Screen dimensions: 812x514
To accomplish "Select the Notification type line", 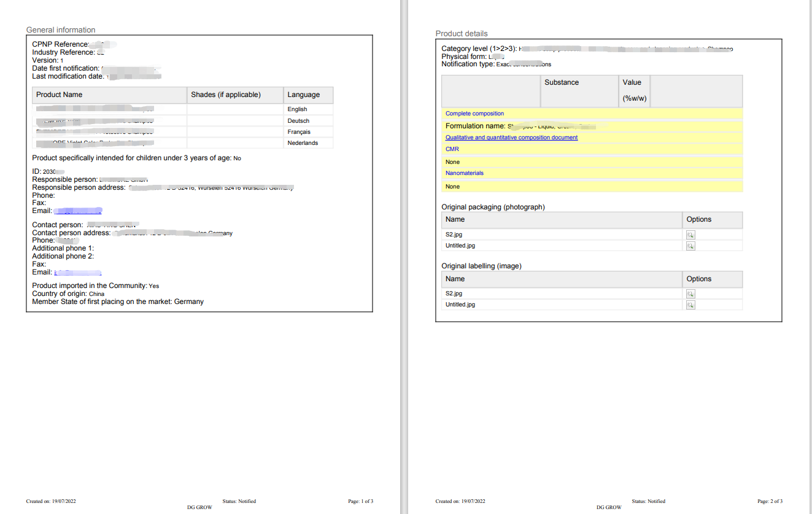I will [x=497, y=64].
